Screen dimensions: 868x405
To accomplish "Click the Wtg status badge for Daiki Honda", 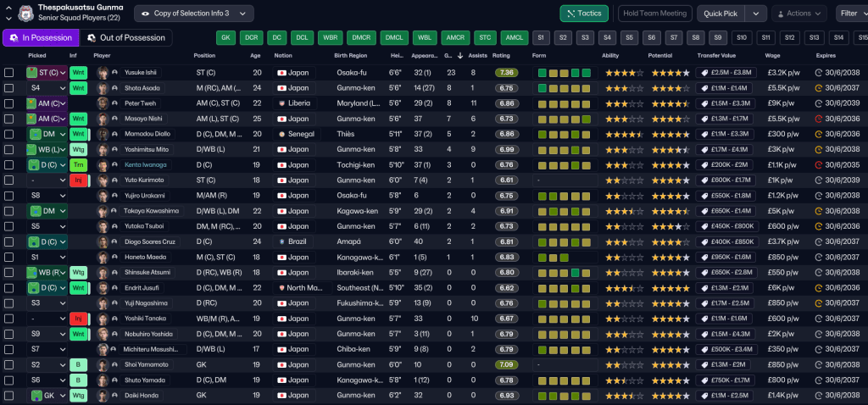I will point(78,396).
